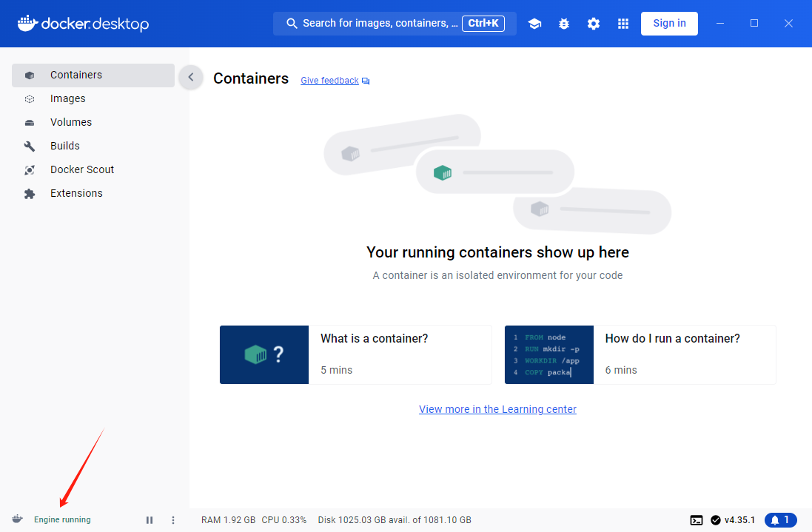Open engine options three-dot menu
This screenshot has width=812, height=532.
tap(173, 520)
